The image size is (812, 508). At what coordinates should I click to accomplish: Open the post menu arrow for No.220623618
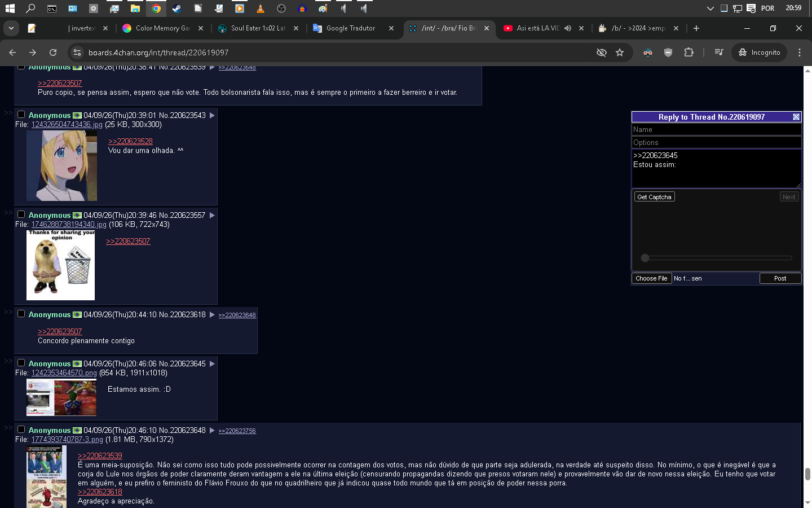212,314
